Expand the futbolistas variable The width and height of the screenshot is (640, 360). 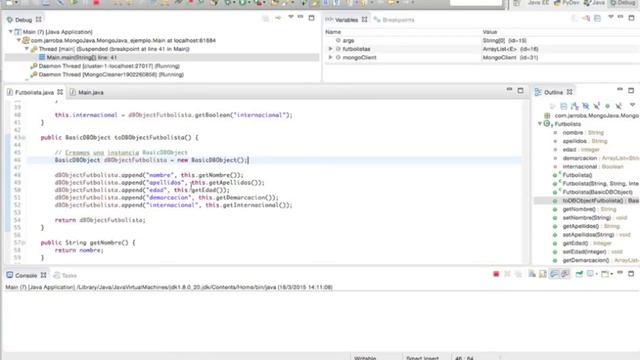(x=331, y=49)
